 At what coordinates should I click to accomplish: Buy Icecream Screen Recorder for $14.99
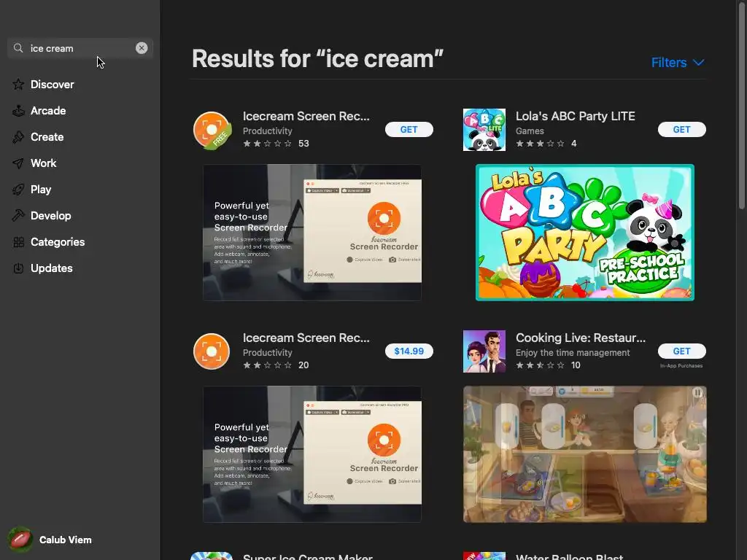click(409, 351)
